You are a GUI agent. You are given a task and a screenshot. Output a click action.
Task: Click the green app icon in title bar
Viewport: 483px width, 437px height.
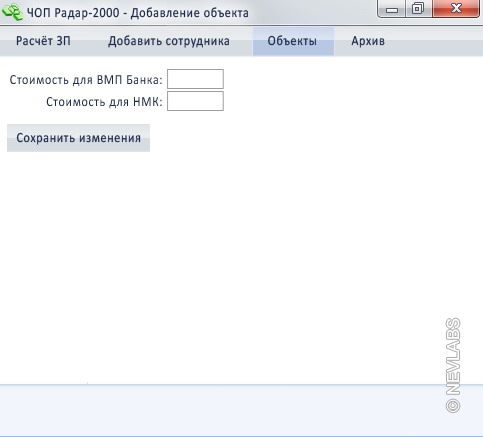[x=12, y=12]
